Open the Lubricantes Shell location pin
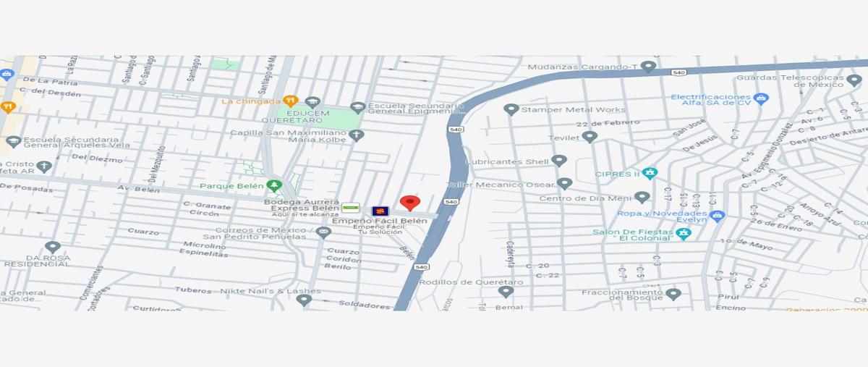The image size is (868, 367). [559, 161]
